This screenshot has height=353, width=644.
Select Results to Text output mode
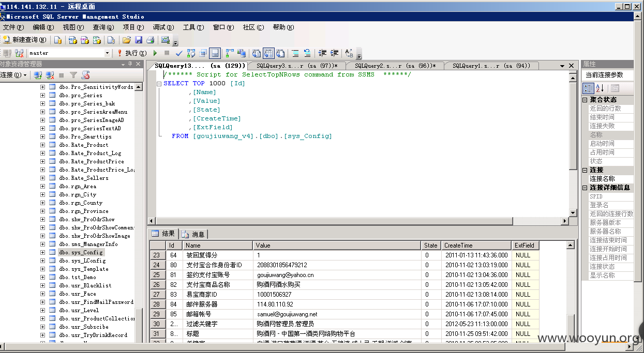tap(257, 53)
